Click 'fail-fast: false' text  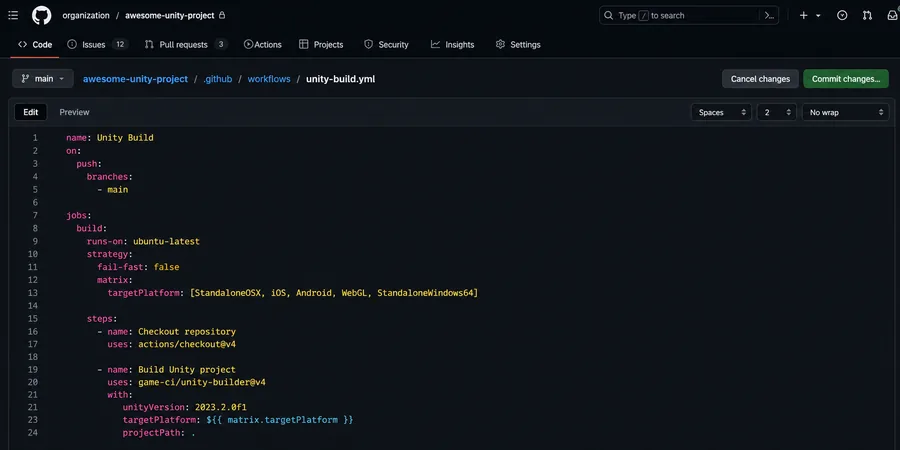tap(138, 267)
